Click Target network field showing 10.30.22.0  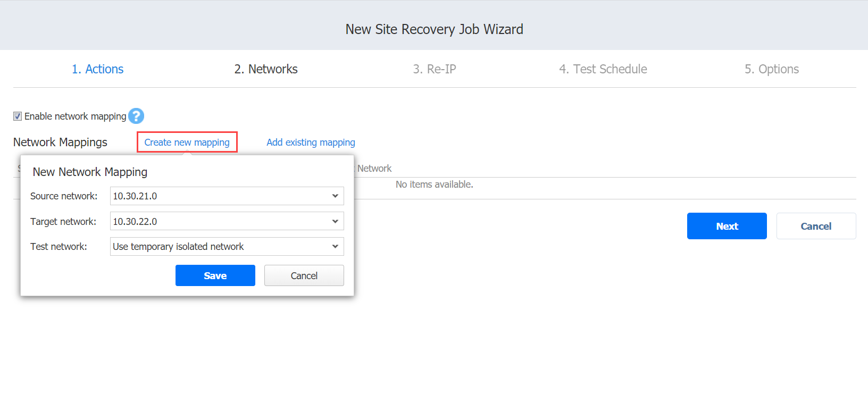tap(227, 221)
